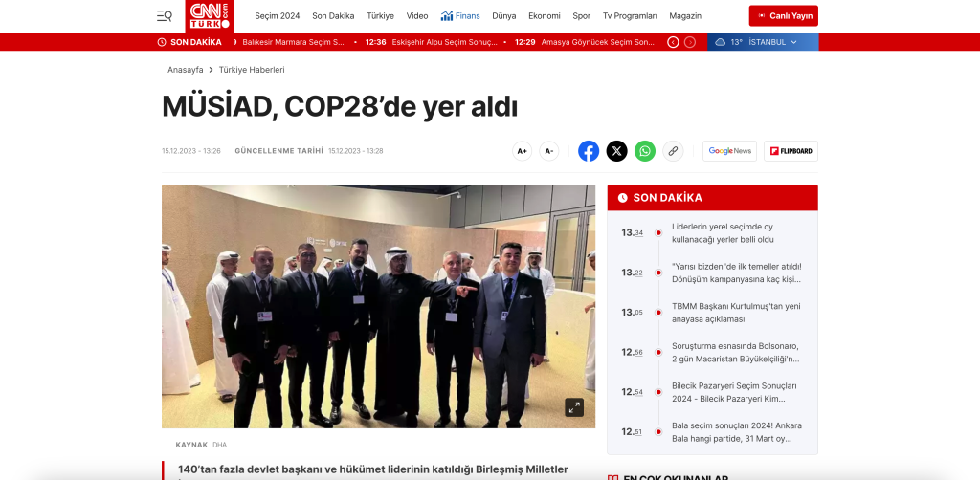Image resolution: width=980 pixels, height=480 pixels.
Task: Open the Finans menu item
Action: click(x=460, y=16)
